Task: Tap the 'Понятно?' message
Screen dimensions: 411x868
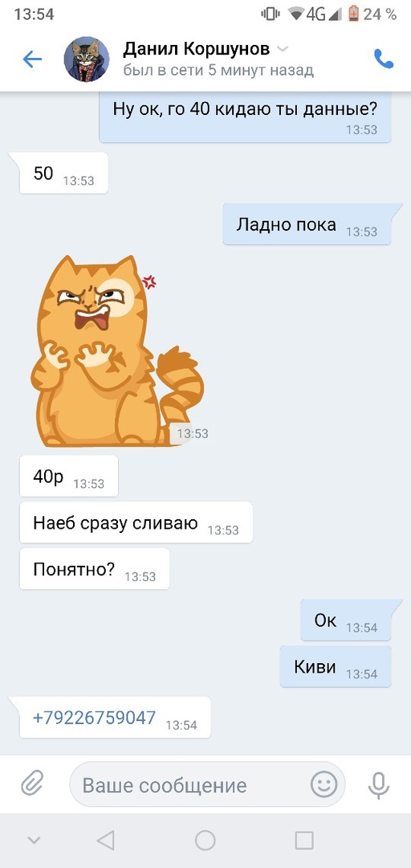Action: click(95, 569)
